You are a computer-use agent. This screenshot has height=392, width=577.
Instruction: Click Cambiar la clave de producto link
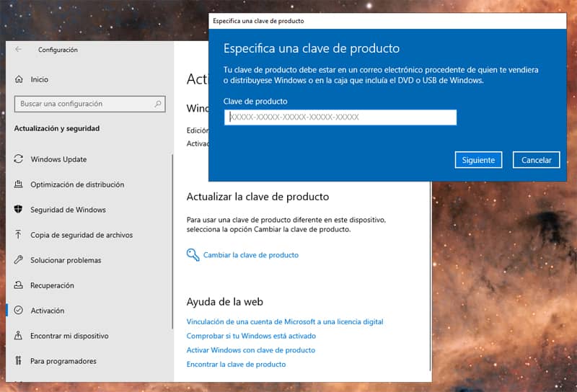tap(251, 255)
